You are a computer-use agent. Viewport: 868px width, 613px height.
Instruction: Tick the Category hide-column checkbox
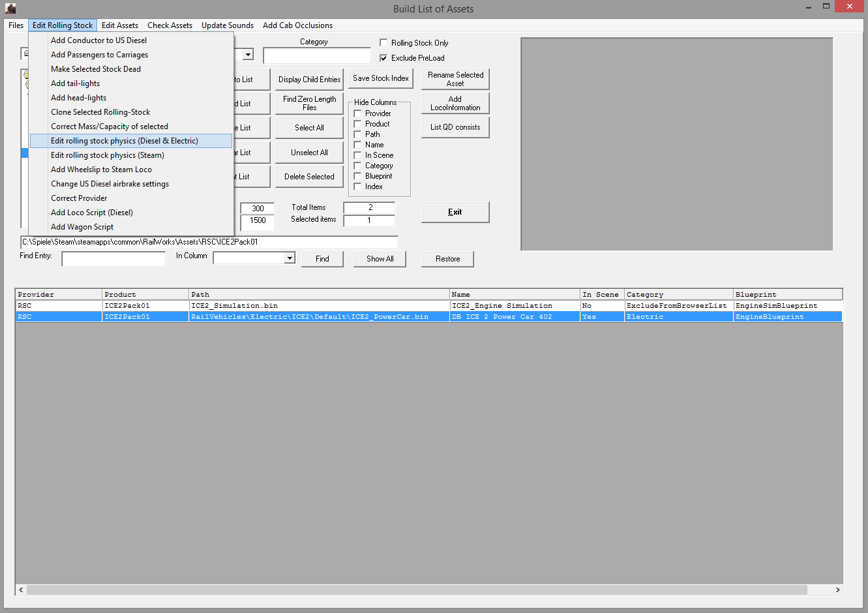click(357, 166)
